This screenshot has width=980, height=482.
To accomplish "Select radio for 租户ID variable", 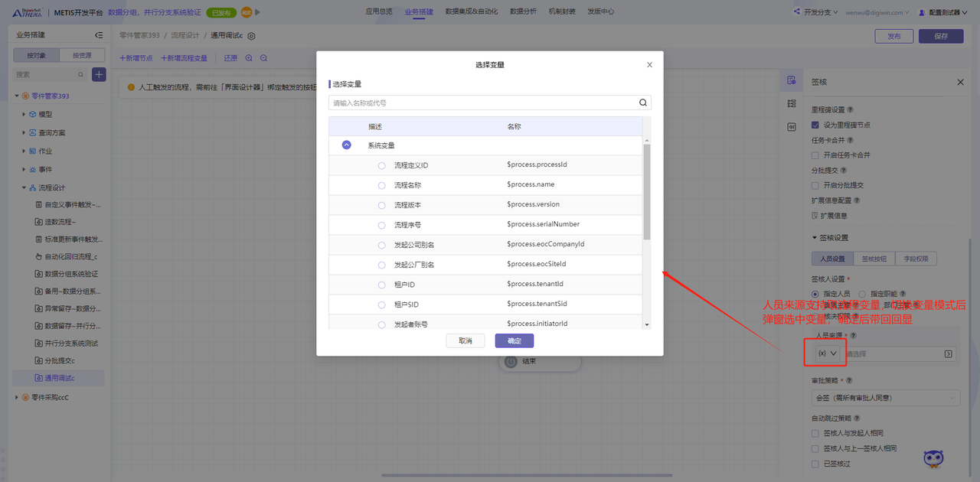I will [382, 285].
